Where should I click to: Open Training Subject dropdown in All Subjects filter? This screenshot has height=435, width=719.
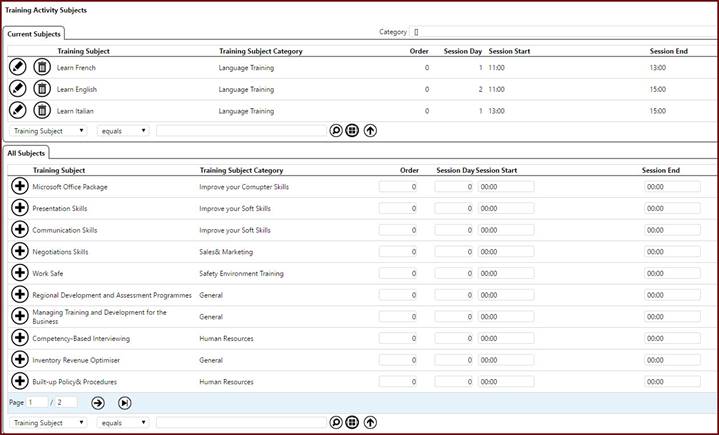[x=48, y=423]
